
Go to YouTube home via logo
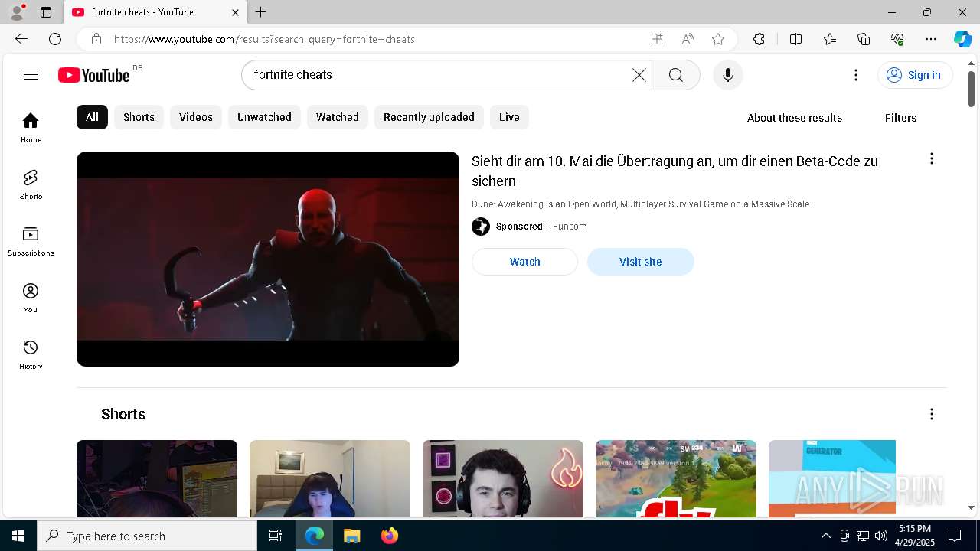point(94,75)
